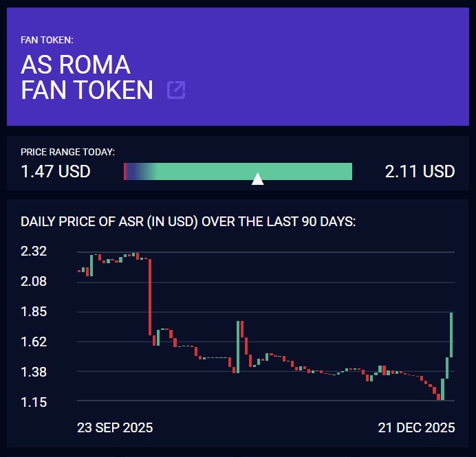Click the "PRICE RANGE TODAY" label
476x457 pixels.
tap(67, 151)
